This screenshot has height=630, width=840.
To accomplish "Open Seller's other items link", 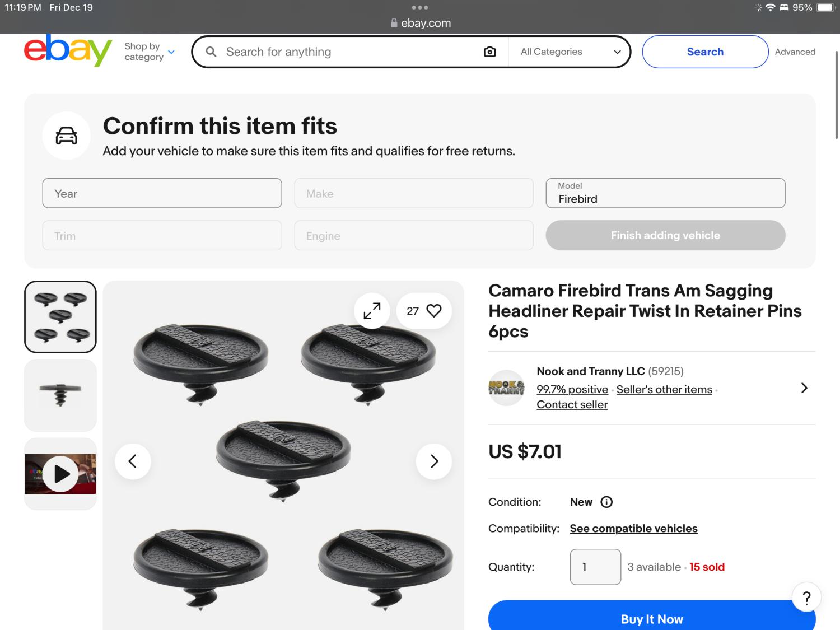I will 664,389.
